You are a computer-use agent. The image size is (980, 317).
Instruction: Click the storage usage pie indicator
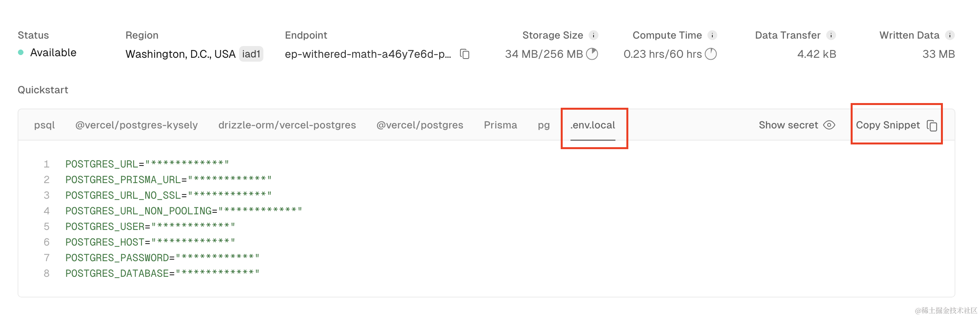click(x=592, y=54)
